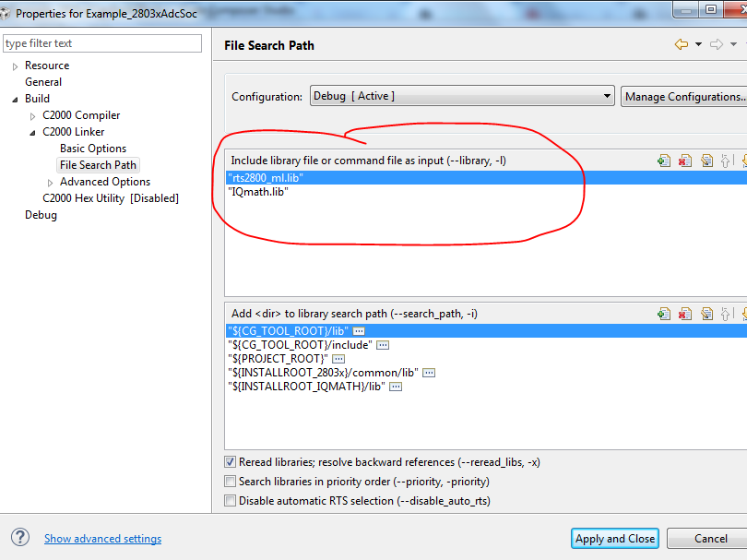The image size is (747, 560).
Task: Edit selected library file entry icon
Action: click(707, 161)
